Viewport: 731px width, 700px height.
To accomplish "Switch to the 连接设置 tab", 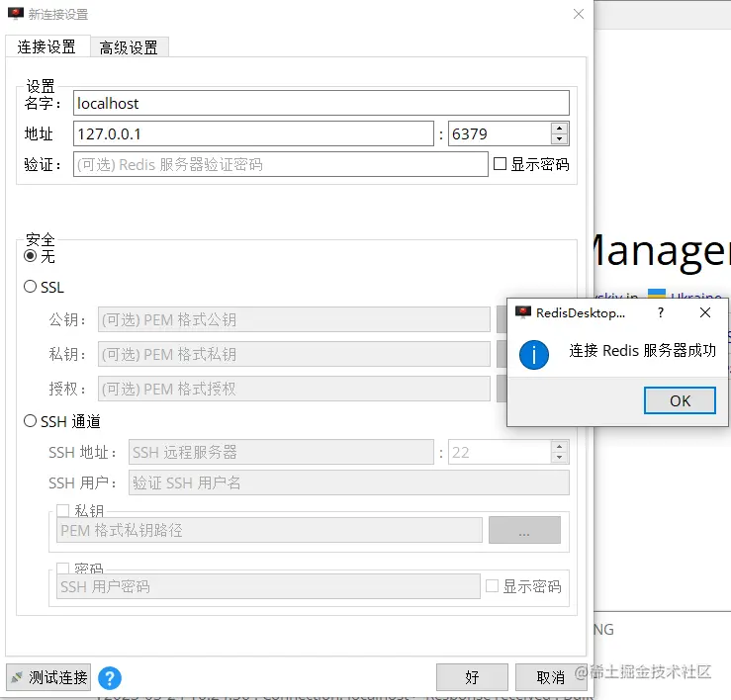I will point(46,47).
